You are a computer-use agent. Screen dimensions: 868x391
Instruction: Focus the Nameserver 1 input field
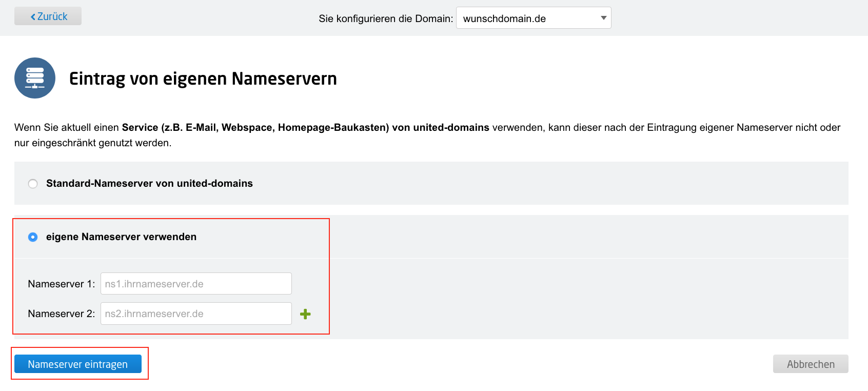point(196,284)
